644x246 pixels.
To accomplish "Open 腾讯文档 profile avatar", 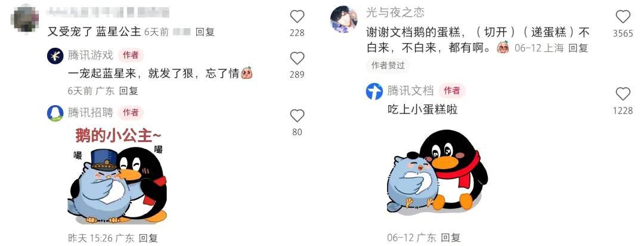I will (374, 91).
